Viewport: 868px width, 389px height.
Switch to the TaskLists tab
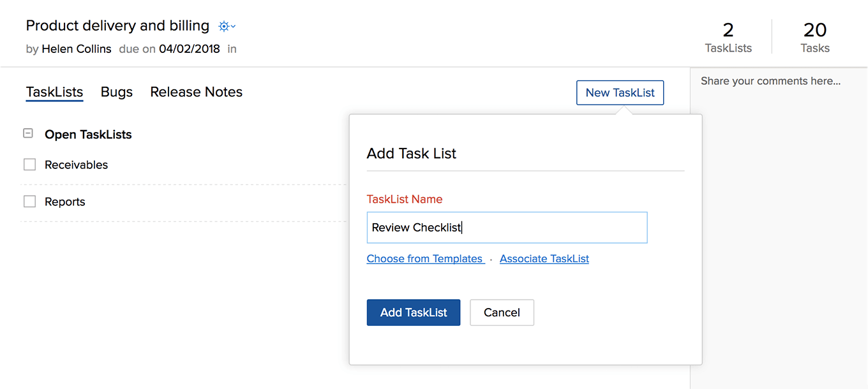pyautogui.click(x=55, y=92)
